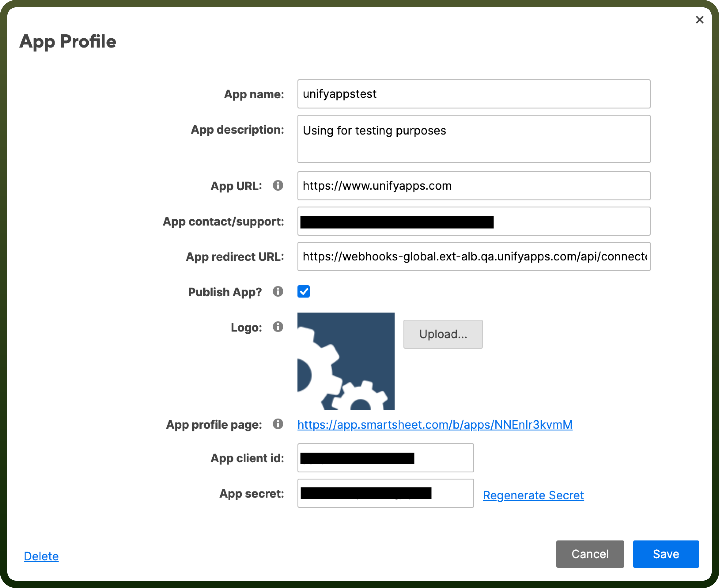Screen dimensions: 719x588
Task: Click the App URL info icon
Action: [x=278, y=185]
